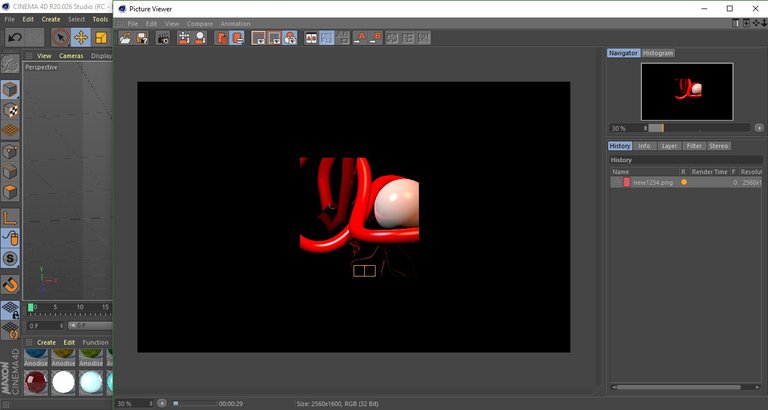Screen dimensions: 768x410
Task: Switch to the Histogram tab
Action: click(x=658, y=53)
